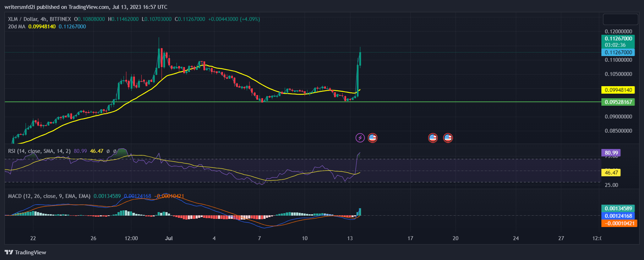The image size is (644, 260).
Task: Click the US flag icon below the 17 date
Action: 433,138
